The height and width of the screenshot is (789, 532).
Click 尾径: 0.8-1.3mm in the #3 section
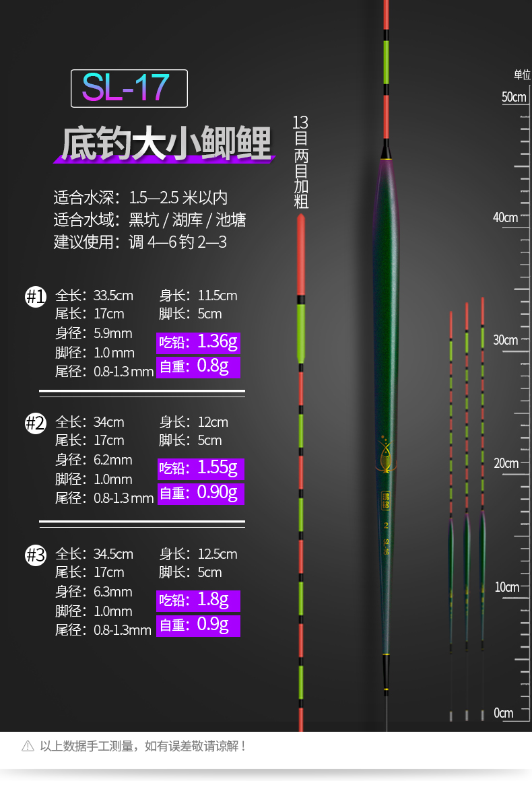pyautogui.click(x=103, y=630)
